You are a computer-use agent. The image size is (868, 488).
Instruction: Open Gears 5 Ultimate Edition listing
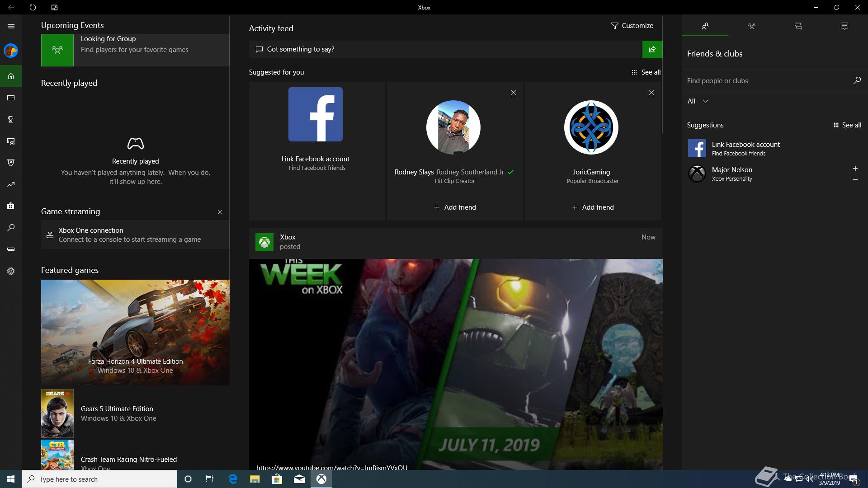coord(135,413)
